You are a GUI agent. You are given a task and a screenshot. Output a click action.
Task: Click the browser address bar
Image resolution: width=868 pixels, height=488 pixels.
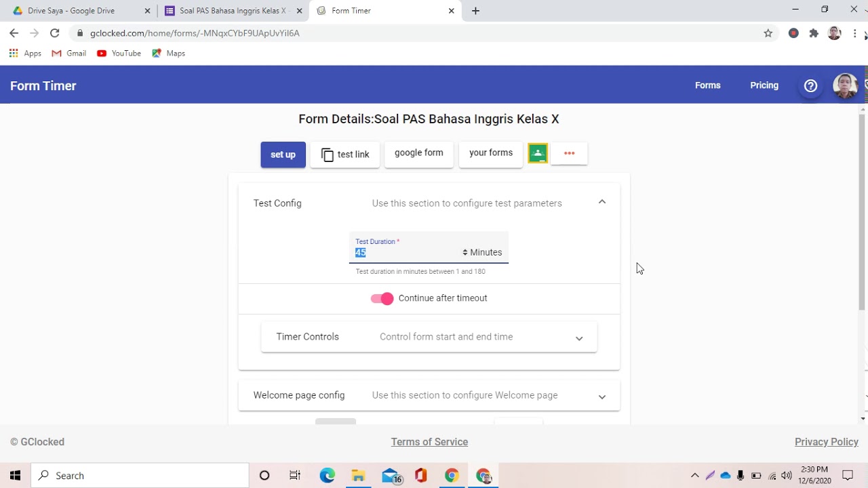[x=420, y=33]
